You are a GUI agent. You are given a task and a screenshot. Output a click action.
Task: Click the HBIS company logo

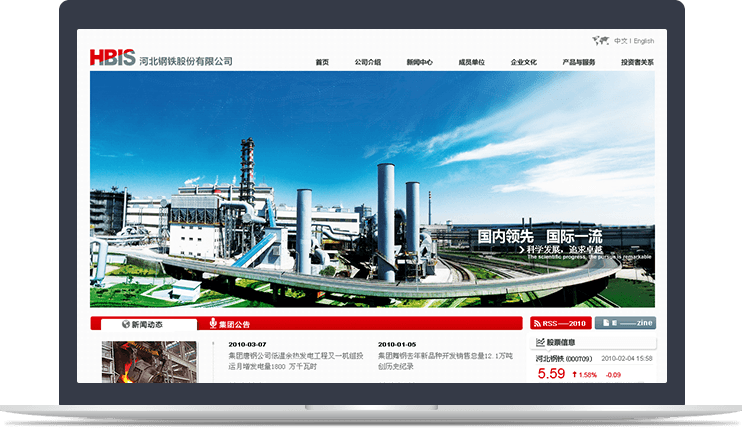[112, 58]
